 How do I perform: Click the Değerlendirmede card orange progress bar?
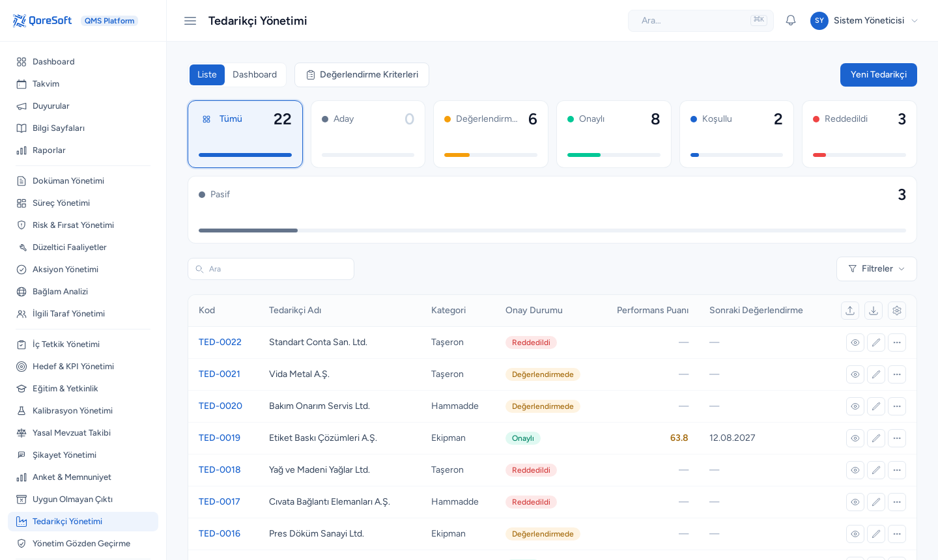pyautogui.click(x=457, y=155)
